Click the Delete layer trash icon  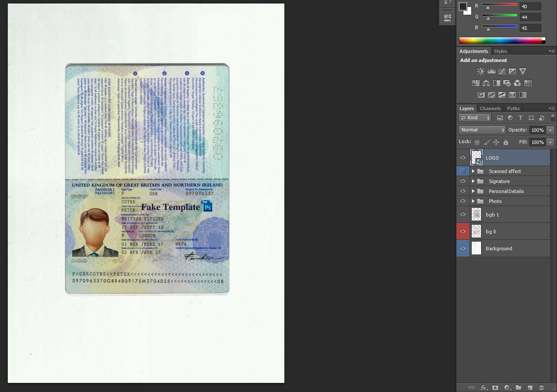point(542,388)
